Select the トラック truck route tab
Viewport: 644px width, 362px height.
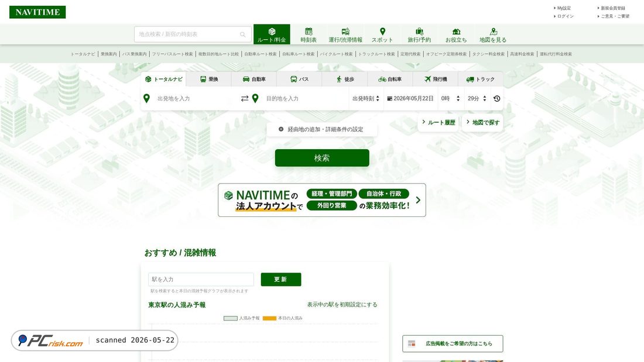click(480, 79)
